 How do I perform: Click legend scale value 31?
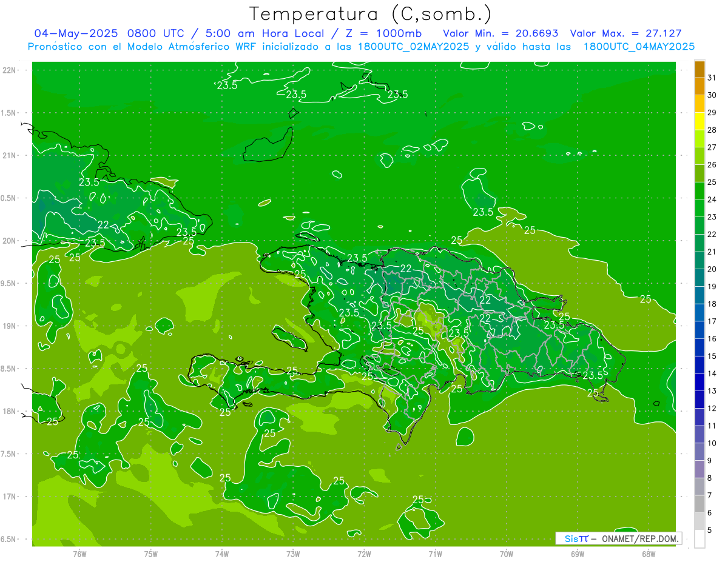coord(712,78)
